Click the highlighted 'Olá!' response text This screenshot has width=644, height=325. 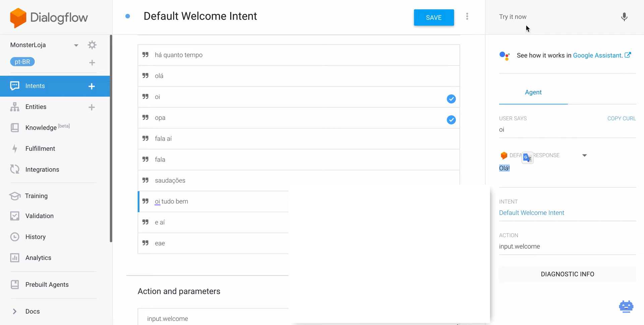[504, 168]
